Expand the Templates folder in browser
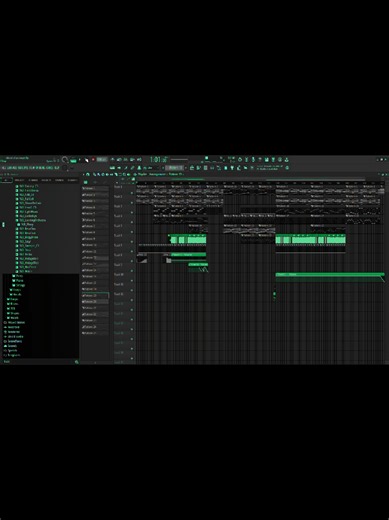The width and height of the screenshot is (389, 520). 12,355
